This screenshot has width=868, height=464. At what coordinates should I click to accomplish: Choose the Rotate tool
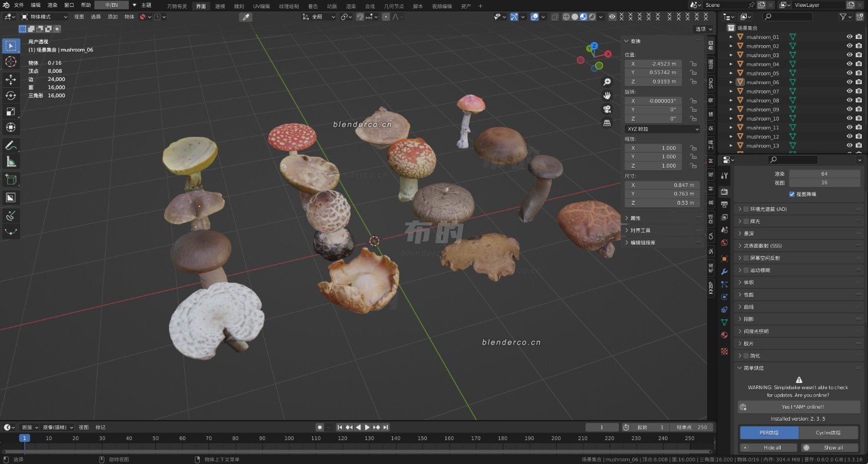click(x=11, y=95)
